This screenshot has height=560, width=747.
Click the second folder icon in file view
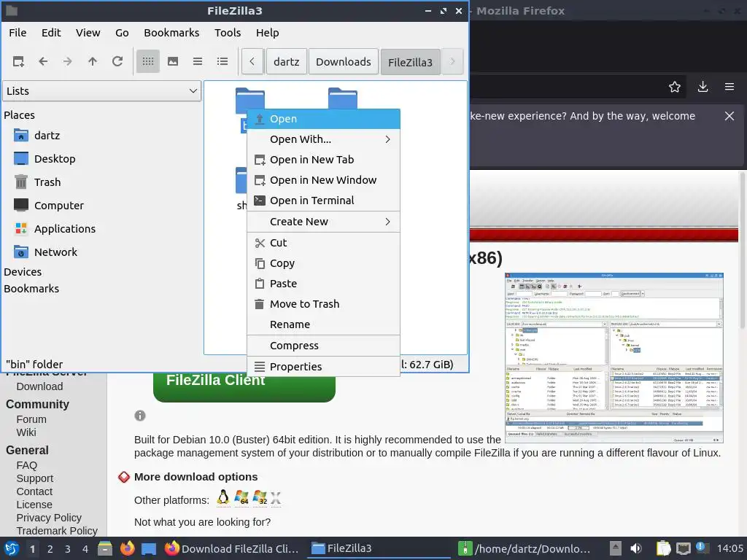point(343,98)
